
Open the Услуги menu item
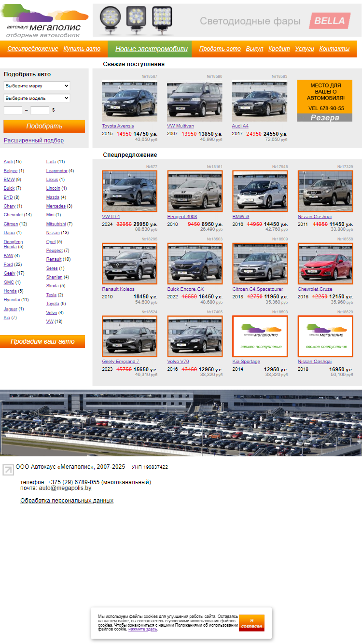pyautogui.click(x=305, y=49)
